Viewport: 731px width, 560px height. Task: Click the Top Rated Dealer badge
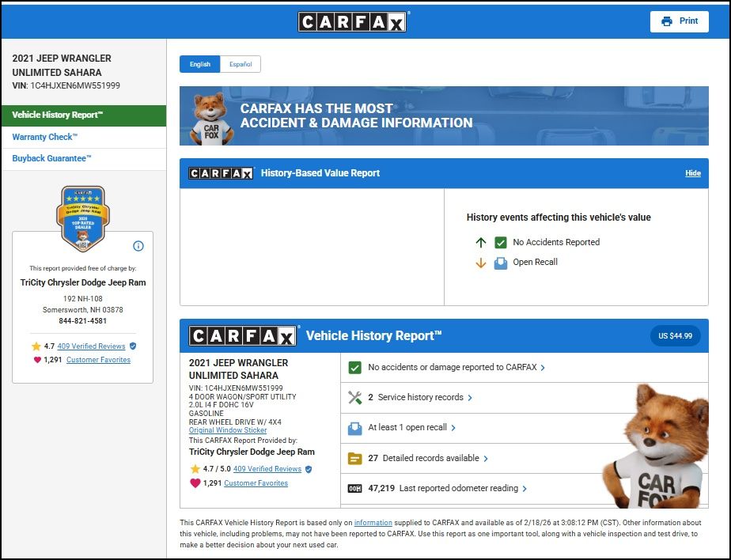point(83,218)
